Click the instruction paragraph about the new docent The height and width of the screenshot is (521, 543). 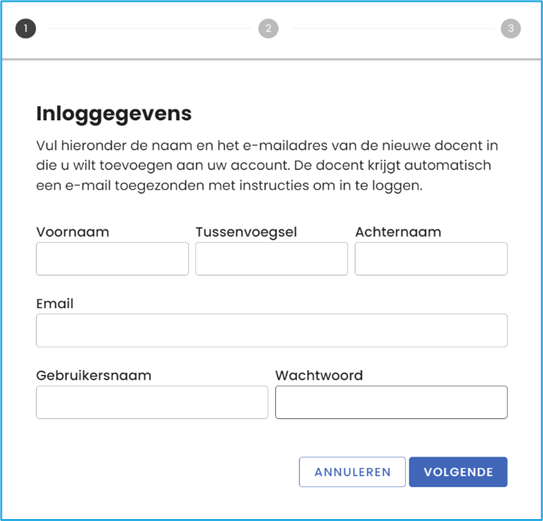tap(267, 166)
